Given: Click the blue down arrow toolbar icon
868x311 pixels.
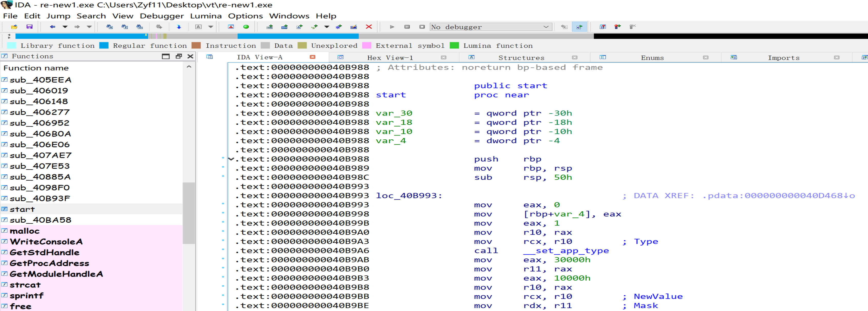Looking at the screenshot, I should pyautogui.click(x=179, y=27).
